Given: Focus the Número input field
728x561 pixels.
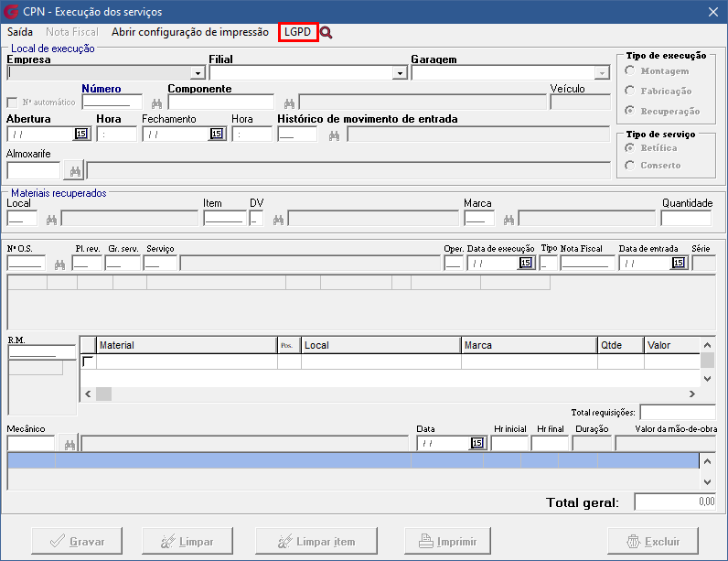Looking at the screenshot, I should [x=112, y=102].
